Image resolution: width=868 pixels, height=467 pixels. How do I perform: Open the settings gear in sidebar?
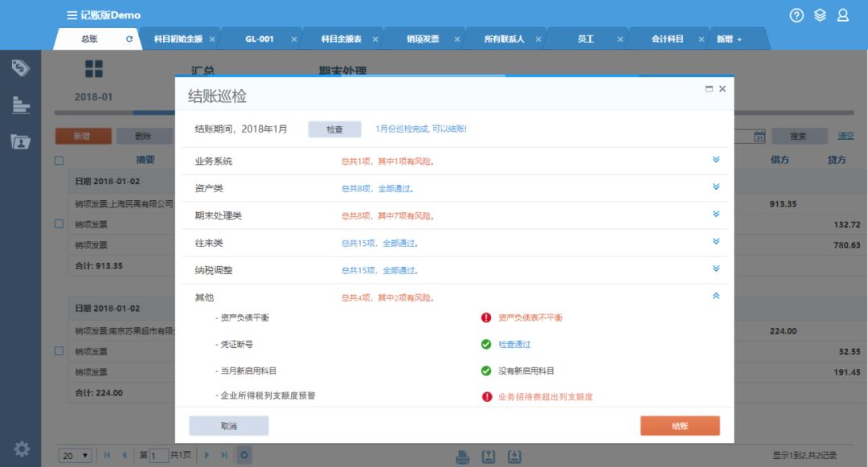(x=22, y=449)
